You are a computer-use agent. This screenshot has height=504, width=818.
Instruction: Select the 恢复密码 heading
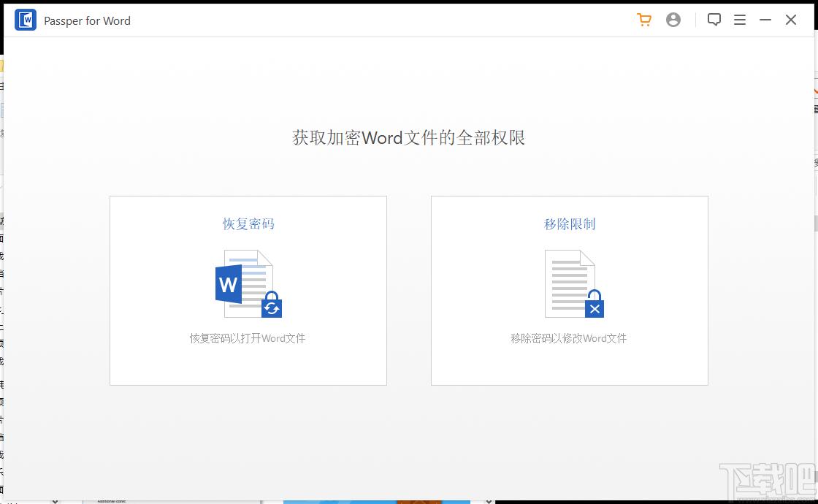[248, 224]
